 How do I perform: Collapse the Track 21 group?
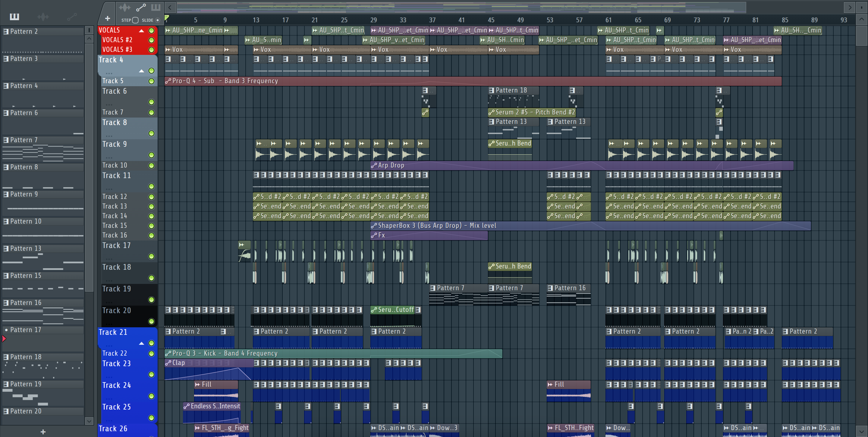142,343
